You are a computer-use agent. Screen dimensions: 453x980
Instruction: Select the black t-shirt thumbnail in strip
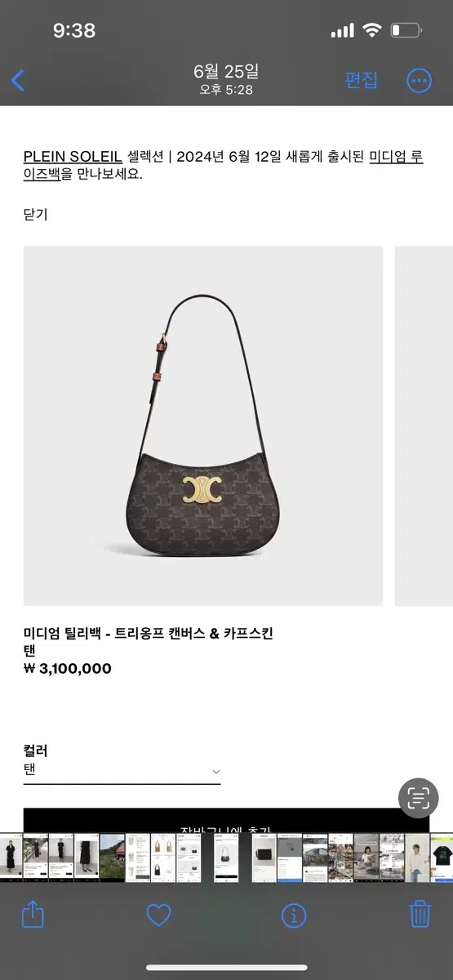click(442, 857)
